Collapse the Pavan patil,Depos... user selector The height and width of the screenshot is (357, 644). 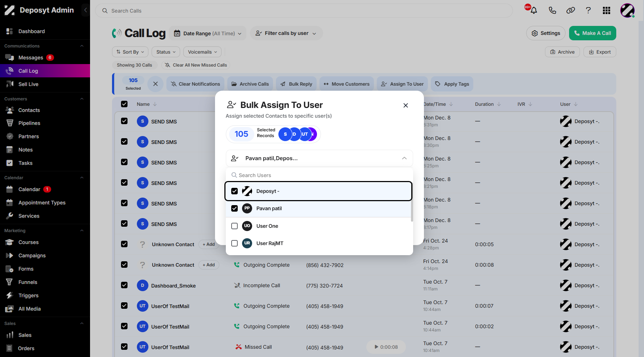click(x=319, y=158)
